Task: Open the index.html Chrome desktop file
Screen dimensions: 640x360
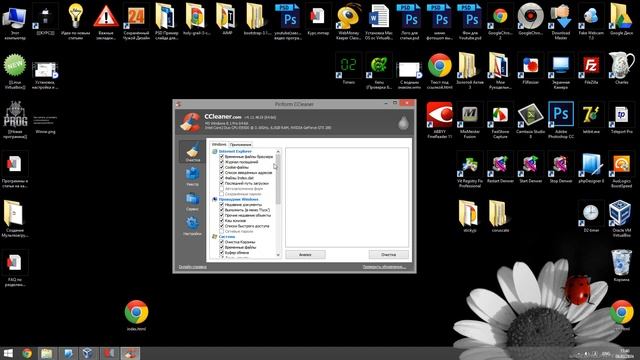Action: pos(136,315)
